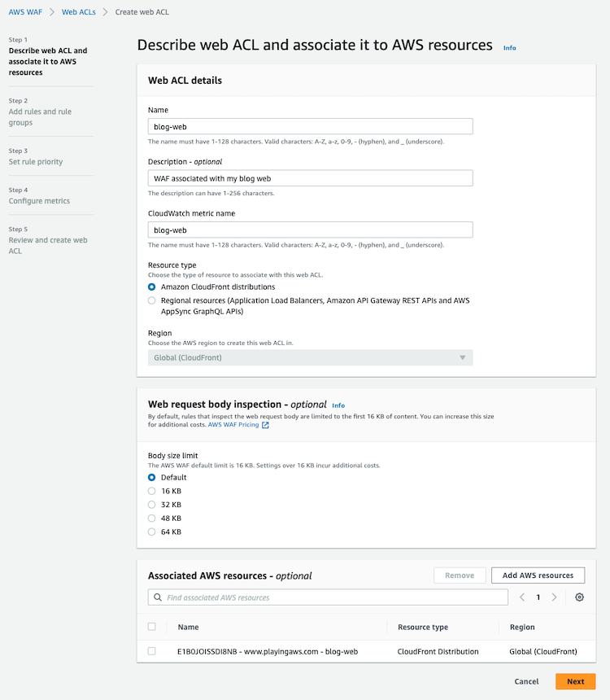
Task: Choose 64 KB body size limit
Action: [152, 532]
